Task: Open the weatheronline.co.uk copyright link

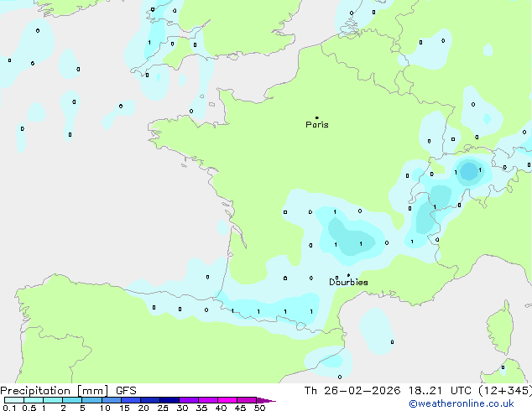Action: click(x=462, y=403)
